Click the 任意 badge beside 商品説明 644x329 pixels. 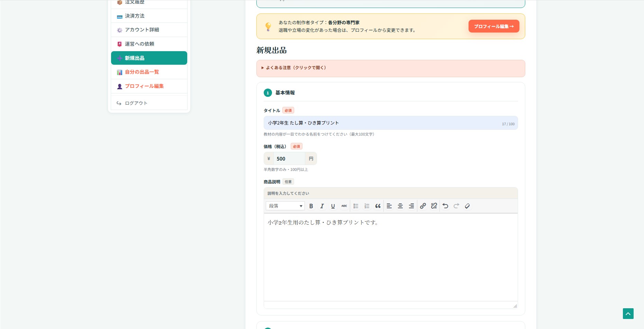point(288,182)
